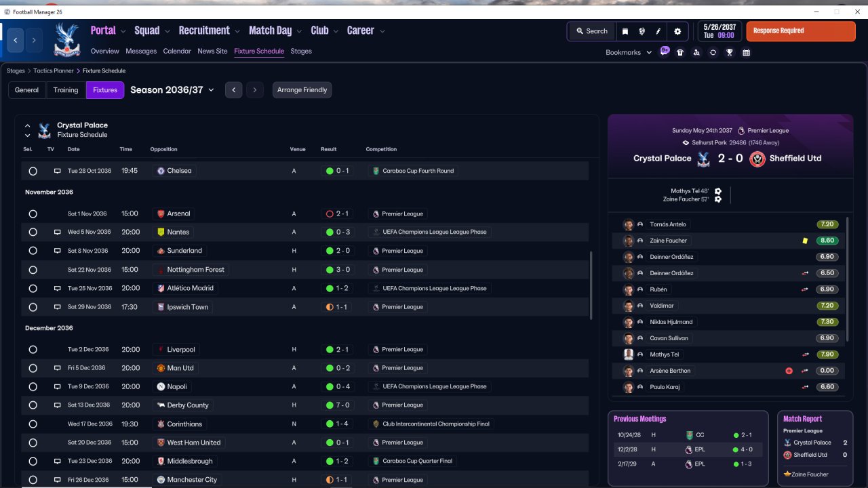This screenshot has height=488, width=868.
Task: Go back with the left arrow navigation button
Action: tap(16, 40)
